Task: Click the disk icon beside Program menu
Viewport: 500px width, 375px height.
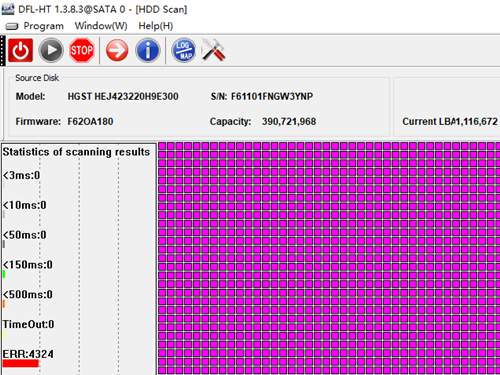Action: click(12, 26)
